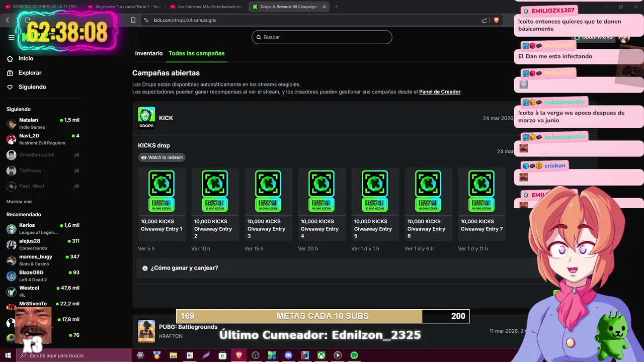Open Siguiendo page in sidebar
644x362 pixels.
click(32, 87)
